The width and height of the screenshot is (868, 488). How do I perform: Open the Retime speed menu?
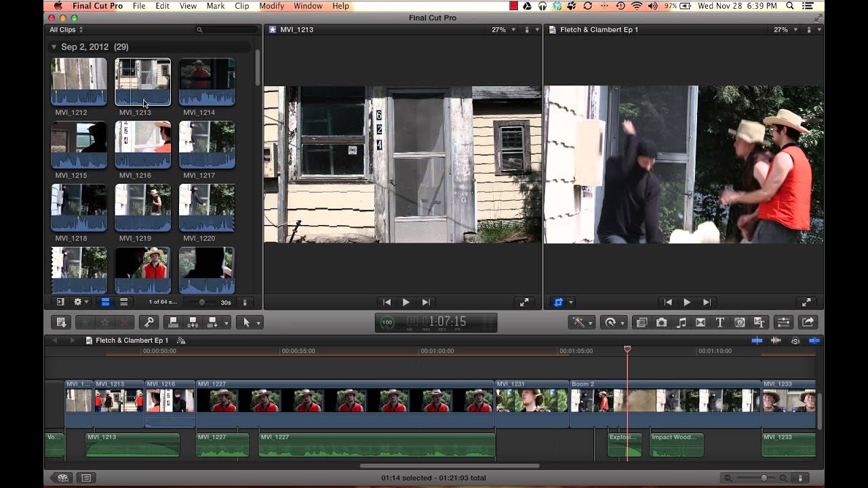click(x=613, y=323)
